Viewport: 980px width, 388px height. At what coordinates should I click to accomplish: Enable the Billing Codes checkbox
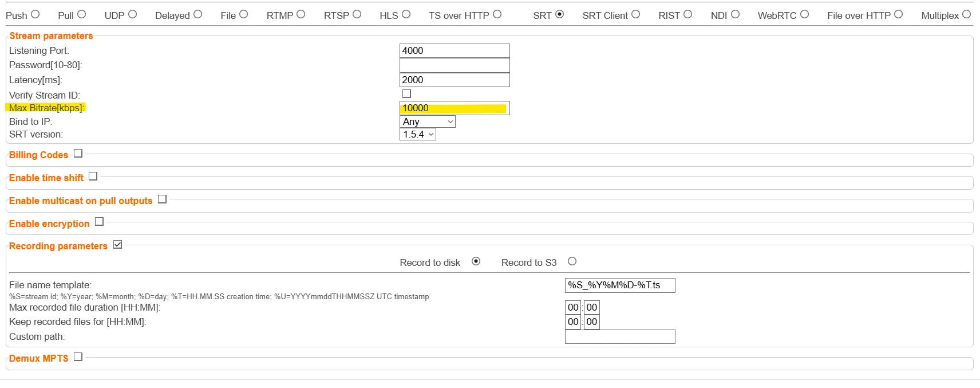78,154
